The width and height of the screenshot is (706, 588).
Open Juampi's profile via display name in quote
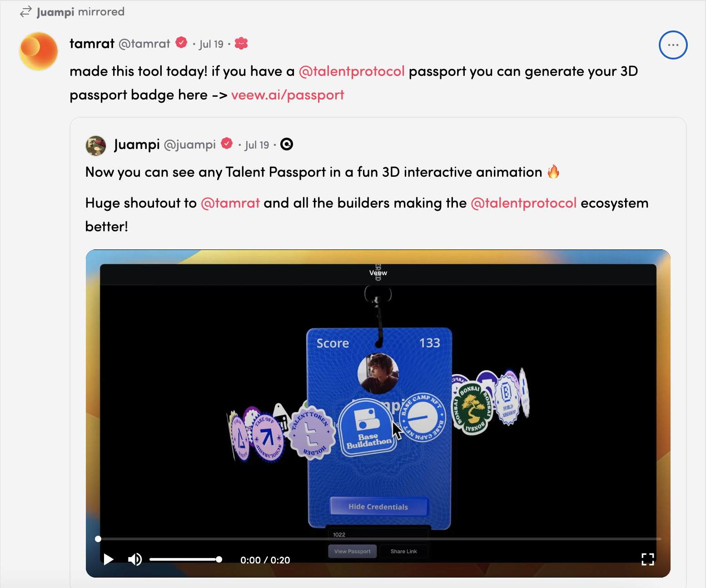click(137, 145)
